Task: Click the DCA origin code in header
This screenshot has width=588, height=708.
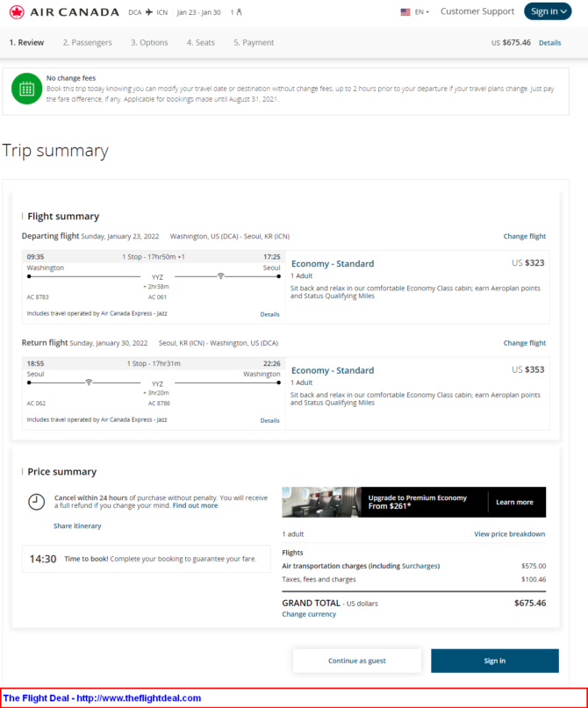Action: [x=134, y=12]
